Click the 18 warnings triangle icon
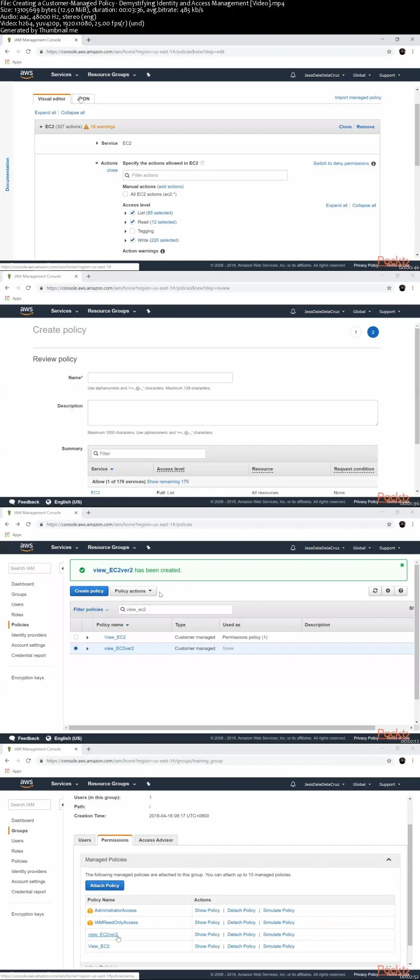The image size is (420, 980). (86, 127)
